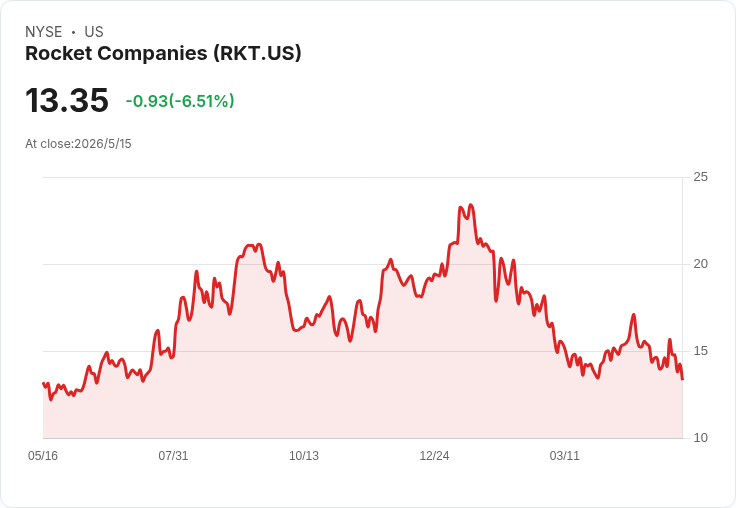Click the Rocket Companies (RKT.US) title
This screenshot has width=736, height=508.
163,54
